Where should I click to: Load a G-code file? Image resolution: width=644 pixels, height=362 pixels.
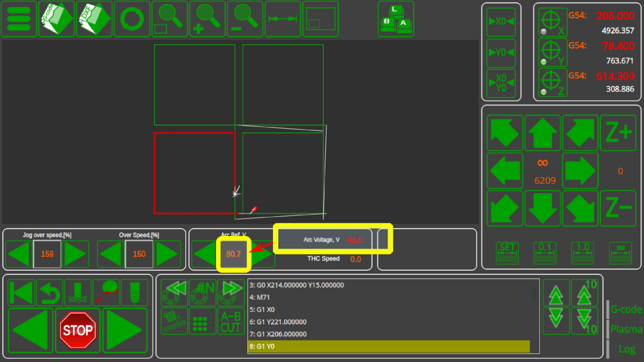pyautogui.click(x=56, y=19)
